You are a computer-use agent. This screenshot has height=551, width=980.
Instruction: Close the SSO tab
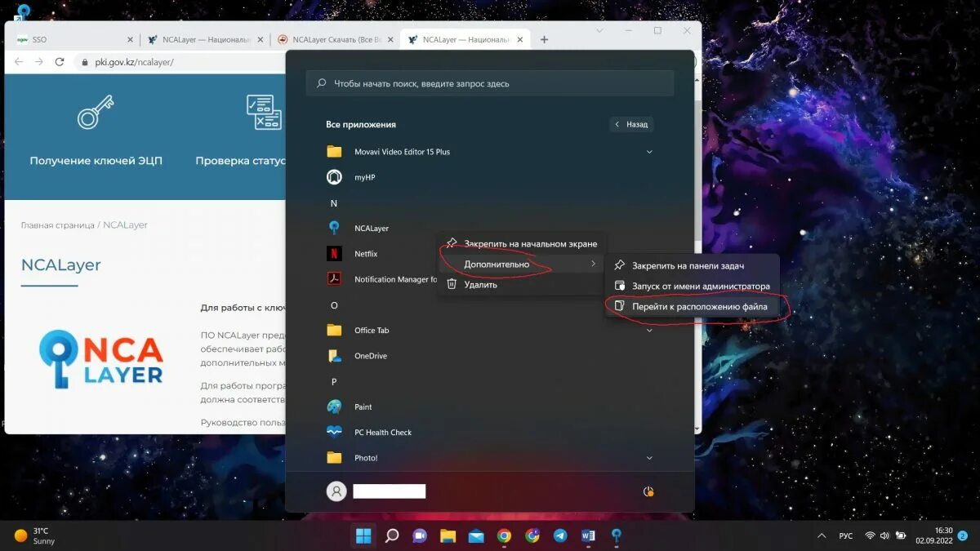(130, 39)
